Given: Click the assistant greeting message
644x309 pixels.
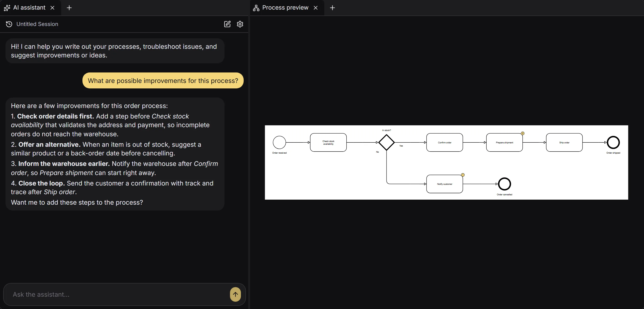Looking at the screenshot, I should (x=115, y=51).
